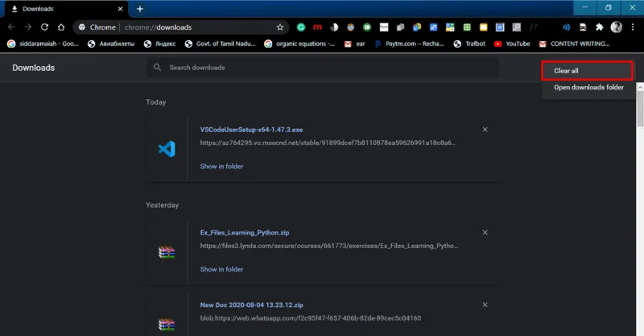Select the Downloads browser tab
Screen dimensions: 644x336
pyautogui.click(x=66, y=9)
